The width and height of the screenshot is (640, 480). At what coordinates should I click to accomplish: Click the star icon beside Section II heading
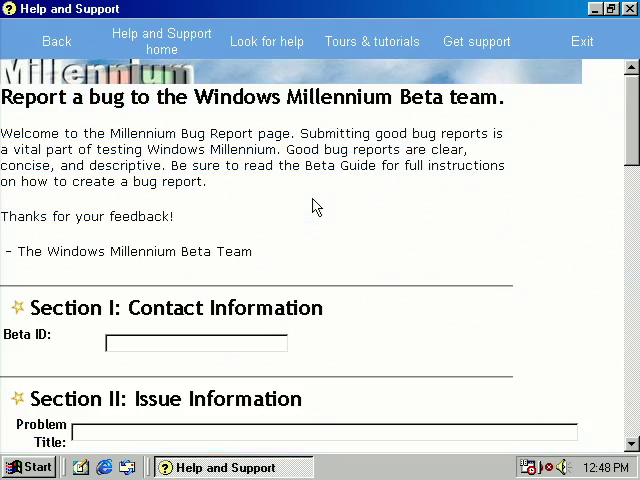tap(18, 398)
